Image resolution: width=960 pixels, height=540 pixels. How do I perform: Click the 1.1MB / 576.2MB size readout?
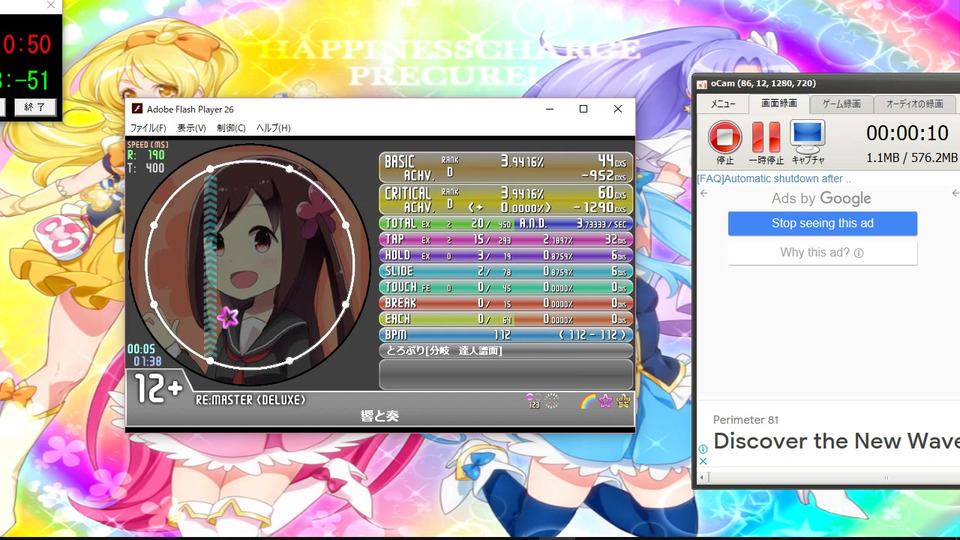[x=912, y=158]
